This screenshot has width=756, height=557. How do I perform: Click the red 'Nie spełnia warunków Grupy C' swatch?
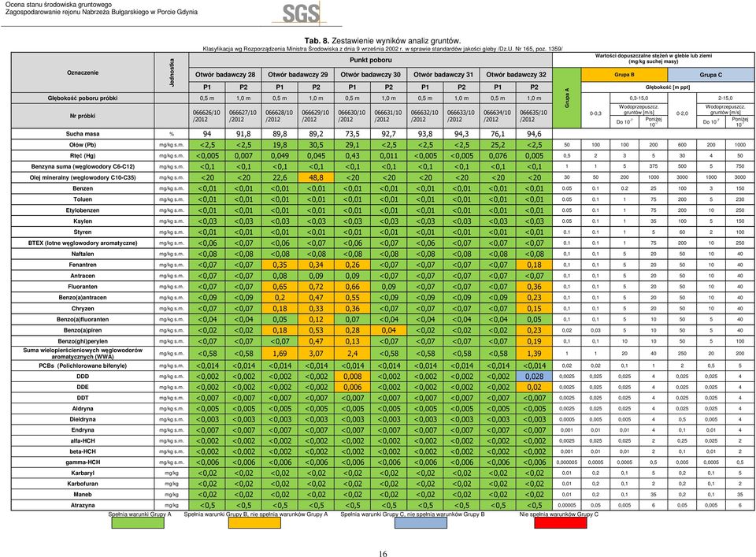[560, 523]
